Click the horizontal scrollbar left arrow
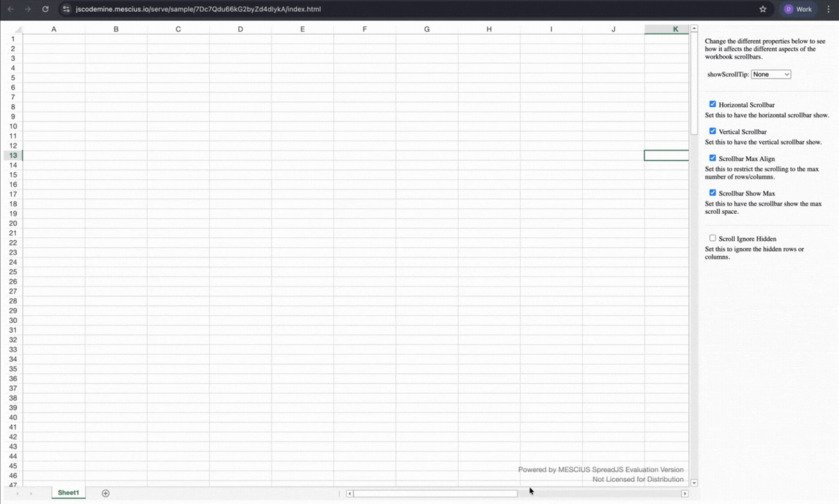 [x=350, y=494]
